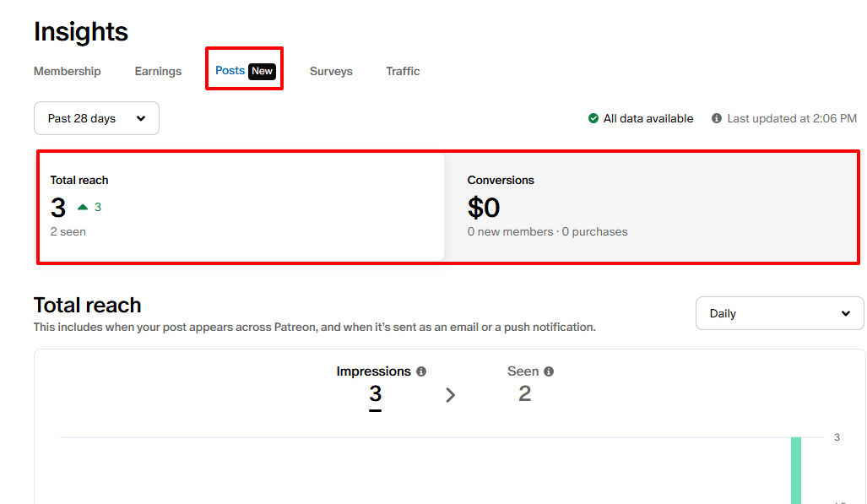The image size is (867, 504).
Task: Select the Conversions summary card
Action: pos(651,206)
